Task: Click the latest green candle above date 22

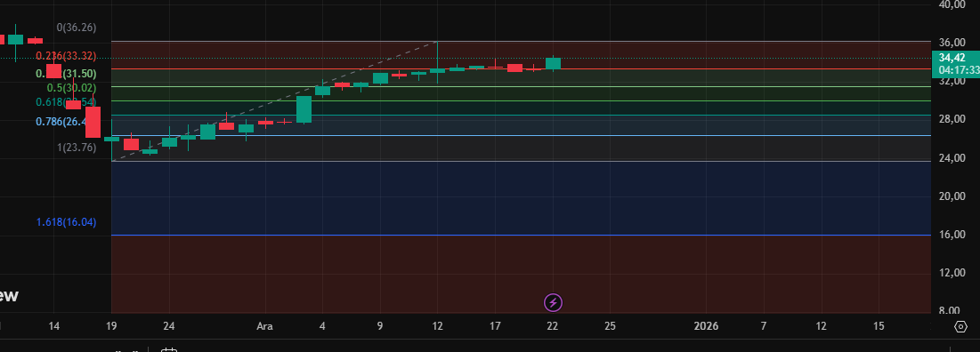Action: (553, 63)
